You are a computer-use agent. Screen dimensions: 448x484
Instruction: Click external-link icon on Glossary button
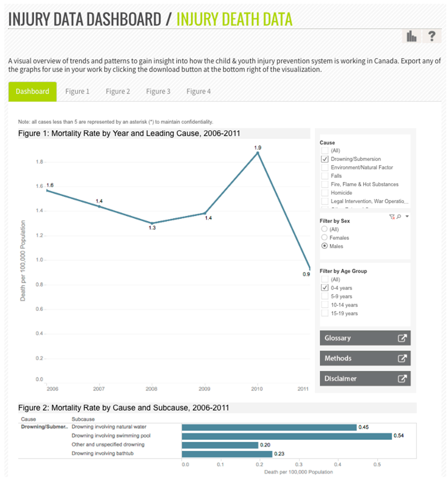pyautogui.click(x=402, y=338)
